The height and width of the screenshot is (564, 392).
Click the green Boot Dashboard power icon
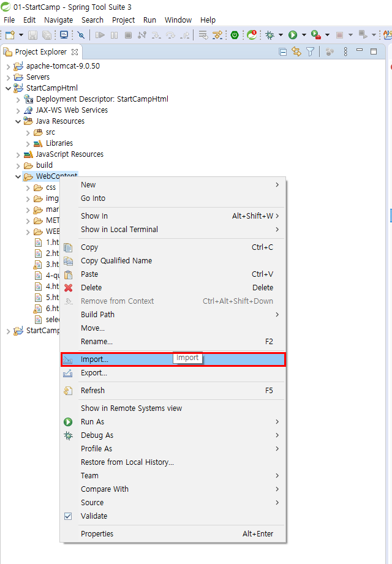point(235,35)
